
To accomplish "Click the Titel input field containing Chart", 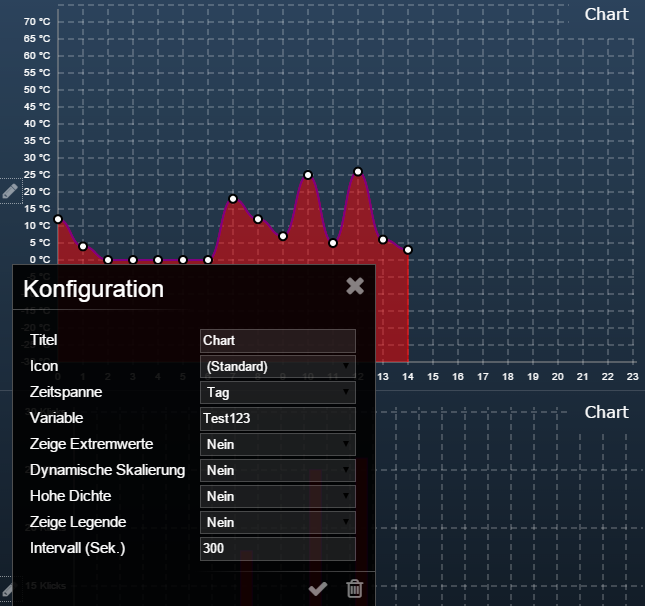I will coord(278,341).
